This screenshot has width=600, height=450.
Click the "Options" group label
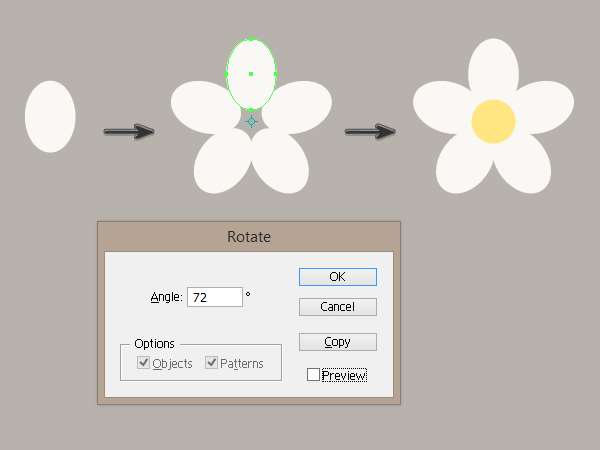click(154, 344)
